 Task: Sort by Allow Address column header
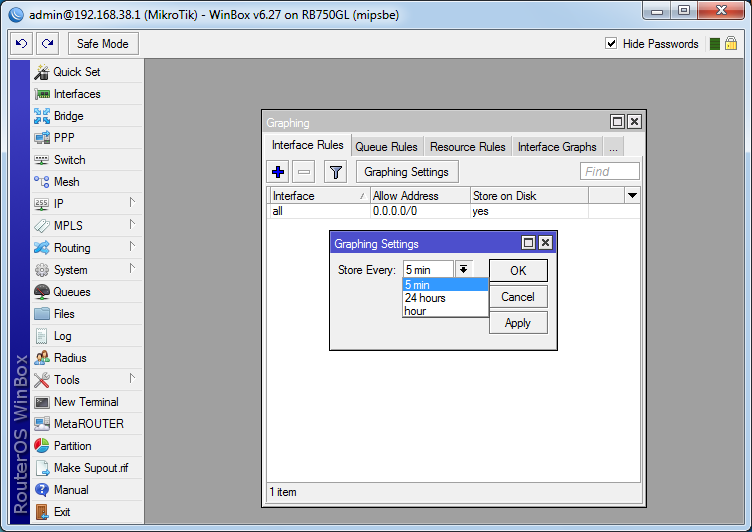pyautogui.click(x=420, y=196)
